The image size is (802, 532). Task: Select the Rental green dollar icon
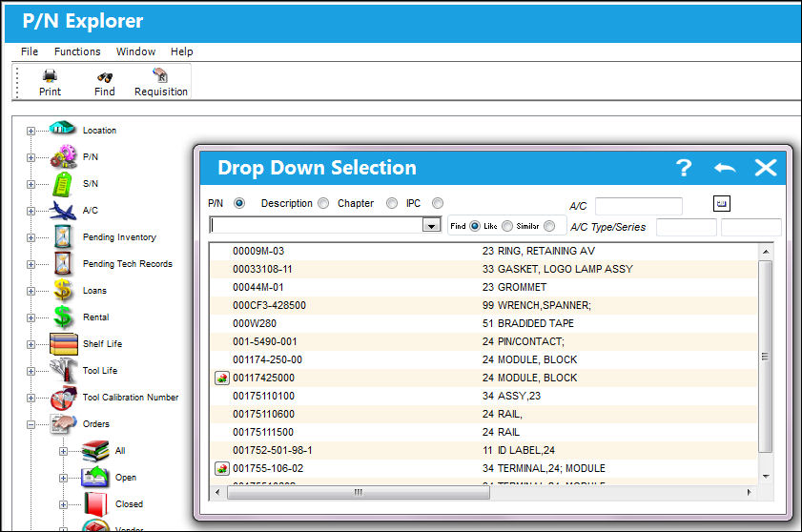[63, 317]
